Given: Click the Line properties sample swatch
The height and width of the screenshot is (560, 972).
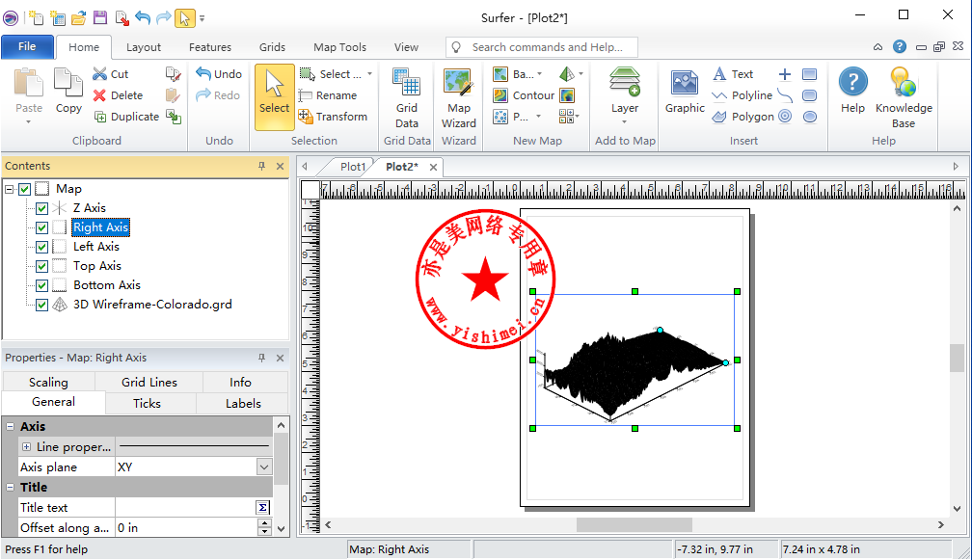Looking at the screenshot, I should [194, 446].
